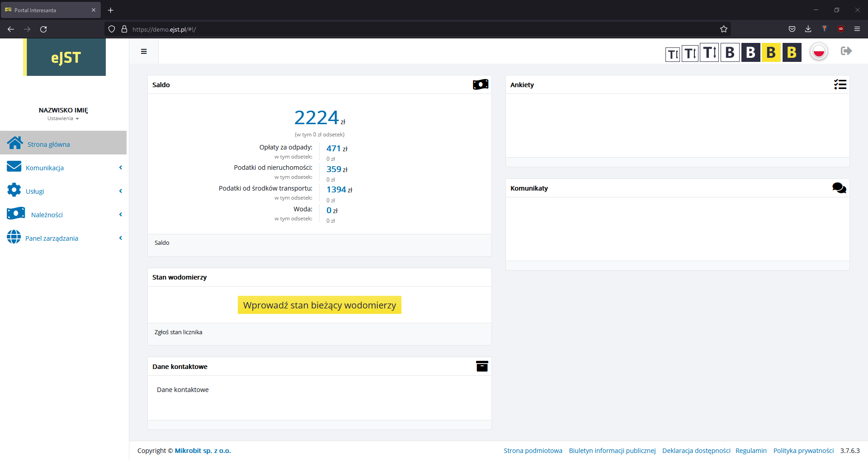
Task: Click Wprowadź stan bieżący wodomierzy button
Action: pyautogui.click(x=319, y=305)
